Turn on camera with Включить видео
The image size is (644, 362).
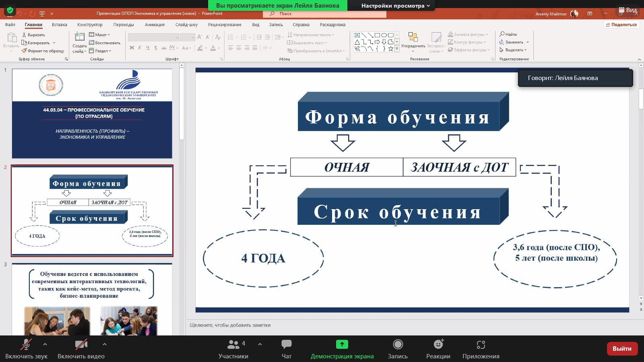81,345
